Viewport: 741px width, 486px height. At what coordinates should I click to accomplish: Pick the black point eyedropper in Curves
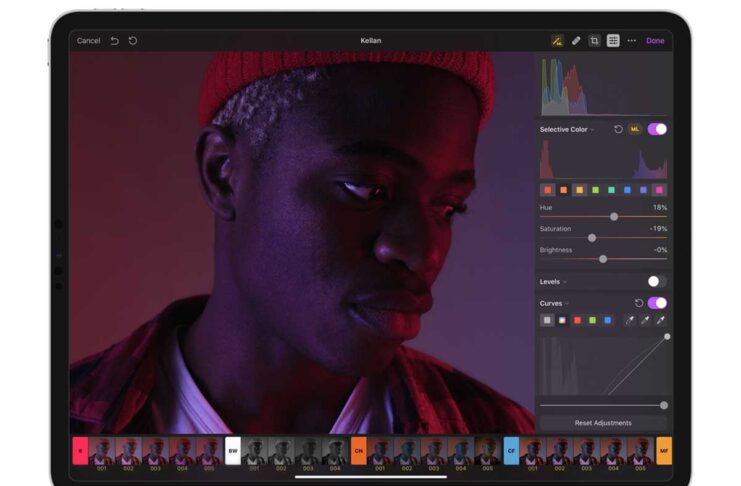630,320
